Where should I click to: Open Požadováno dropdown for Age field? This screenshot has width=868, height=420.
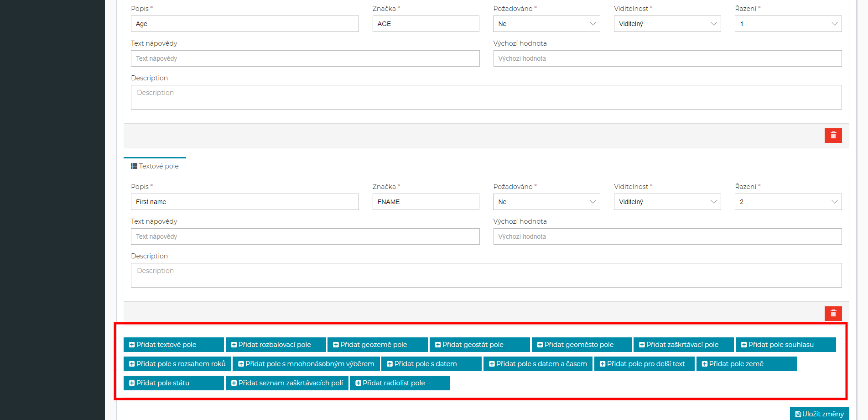(x=546, y=24)
